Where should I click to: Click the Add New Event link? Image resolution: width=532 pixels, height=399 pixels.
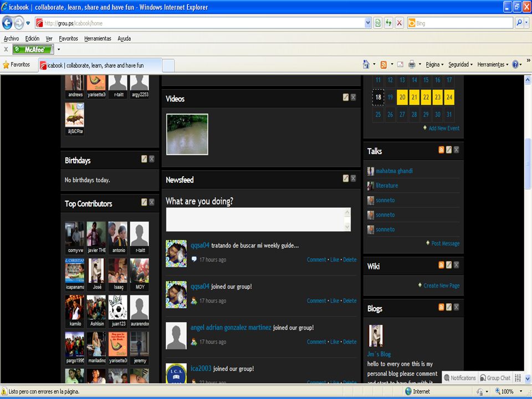pos(444,128)
